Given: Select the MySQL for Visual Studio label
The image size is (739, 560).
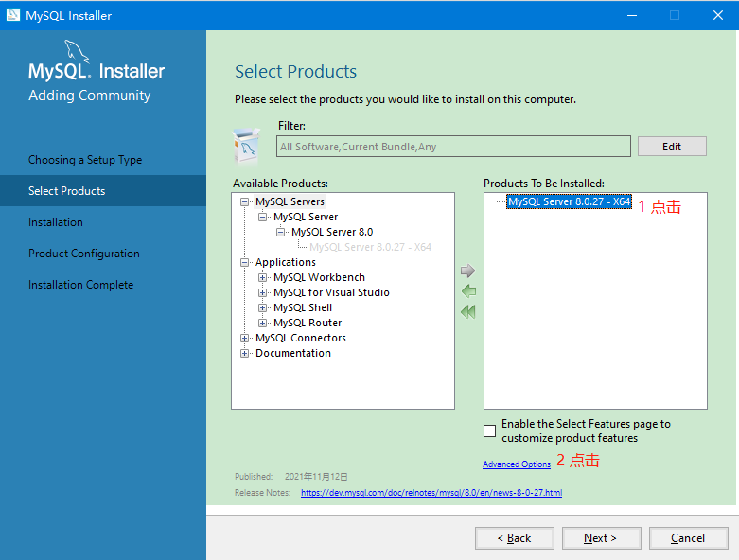Looking at the screenshot, I should coord(331,292).
